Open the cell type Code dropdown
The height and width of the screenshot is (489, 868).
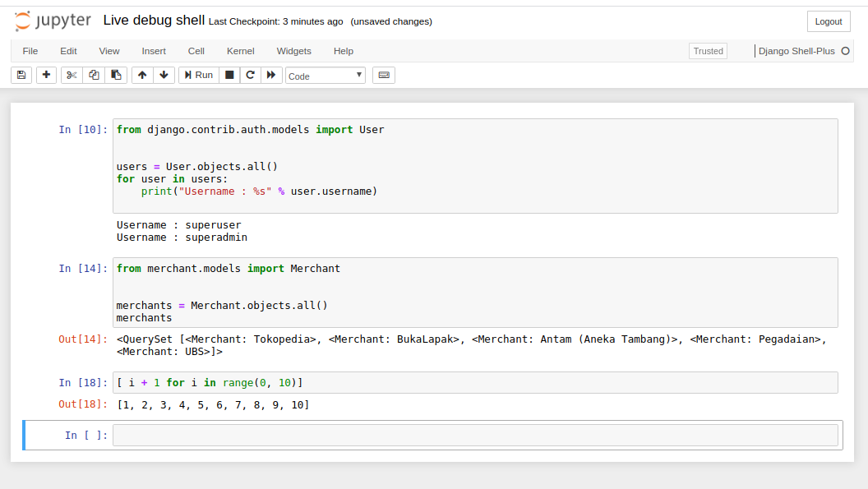325,76
